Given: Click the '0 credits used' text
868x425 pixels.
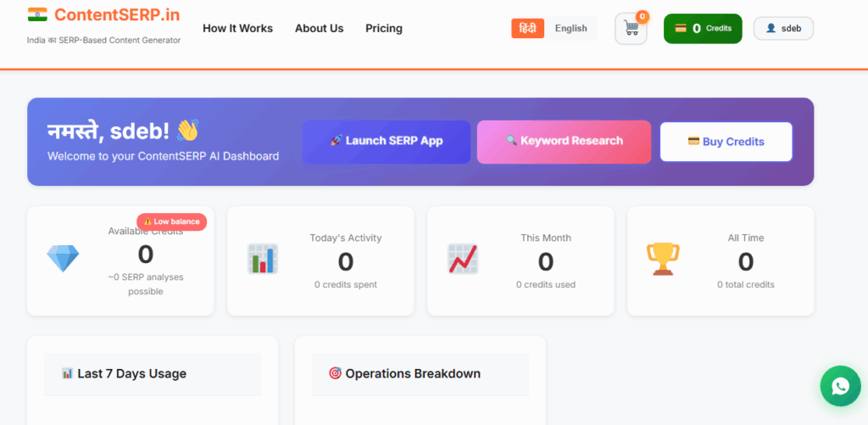Looking at the screenshot, I should tap(546, 285).
